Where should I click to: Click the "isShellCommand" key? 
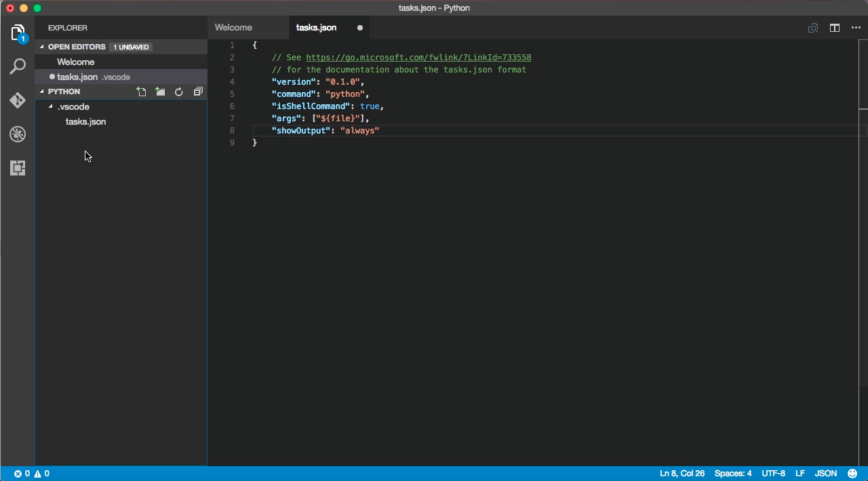[311, 106]
